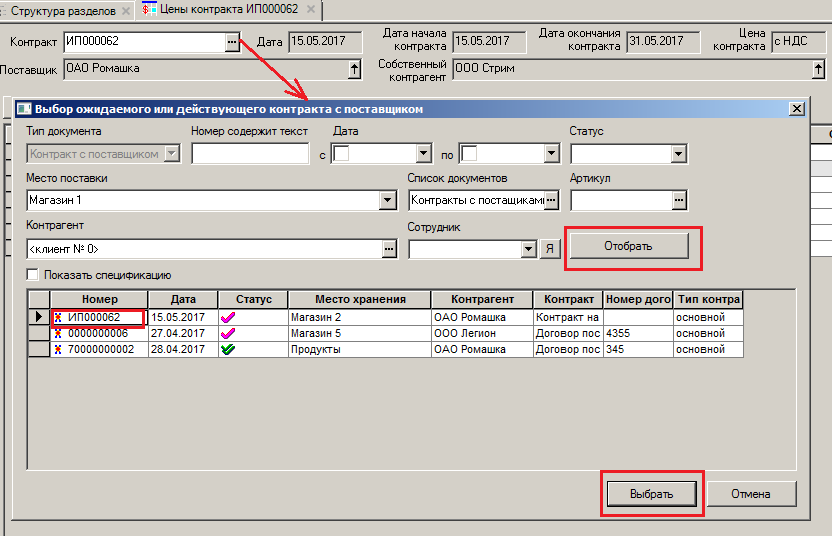Click the row selector arrow of ИП000062
This screenshot has height=536, width=832.
click(x=39, y=317)
